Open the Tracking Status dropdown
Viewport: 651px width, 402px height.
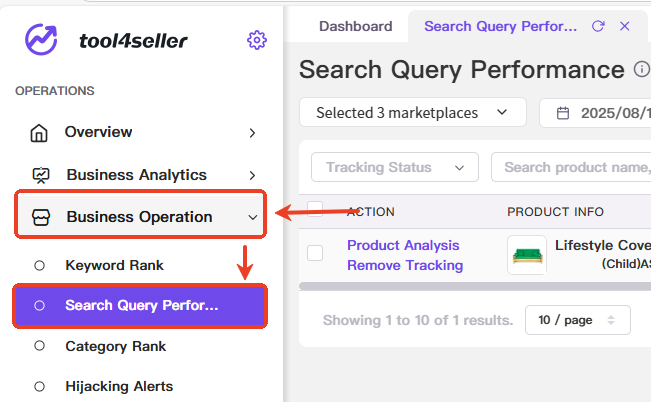(x=395, y=167)
